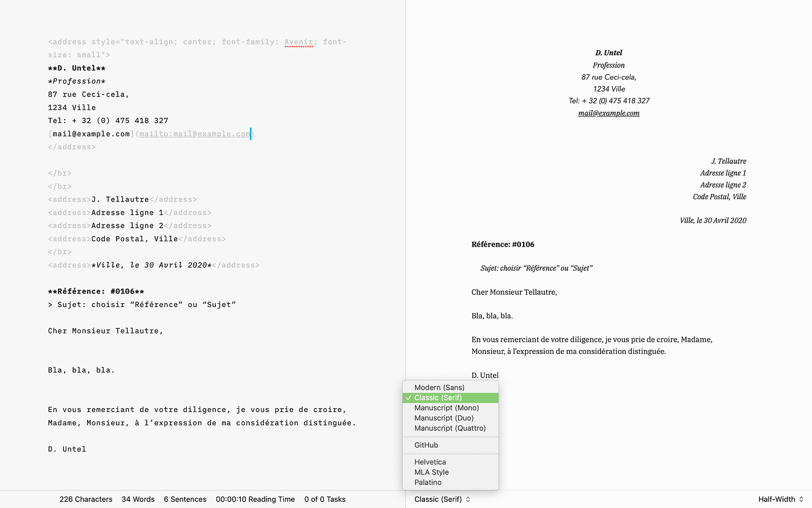Click the Reading Time indicator
812x508 pixels.
[255, 499]
